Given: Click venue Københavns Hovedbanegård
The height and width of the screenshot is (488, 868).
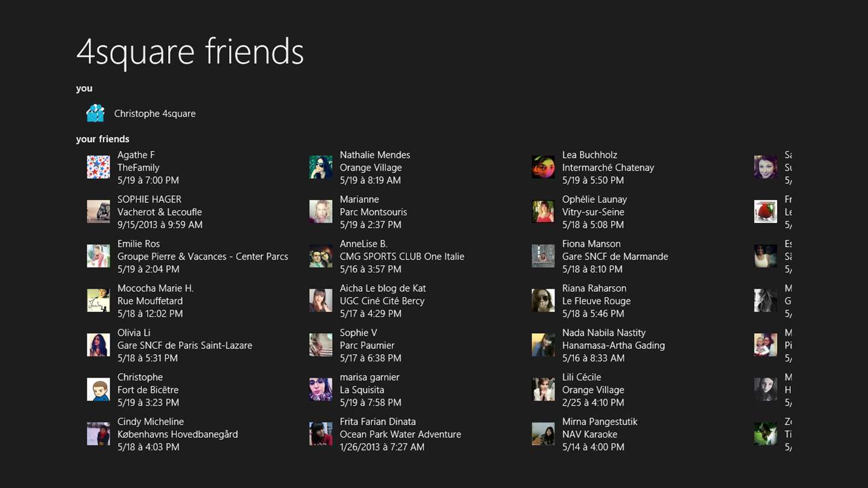Looking at the screenshot, I should pyautogui.click(x=178, y=434).
